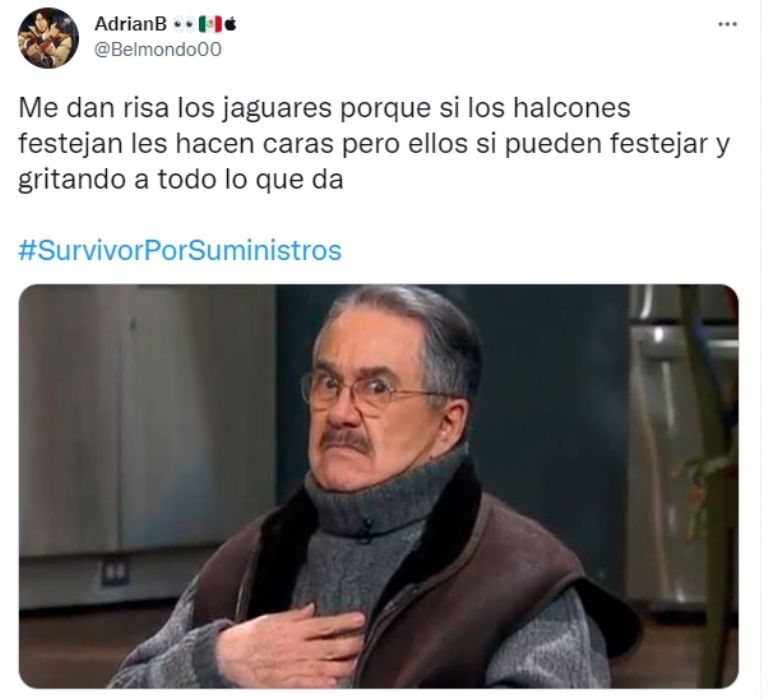Click AdrianB's profile avatar picture
This screenshot has width=768, height=699.
point(48,38)
